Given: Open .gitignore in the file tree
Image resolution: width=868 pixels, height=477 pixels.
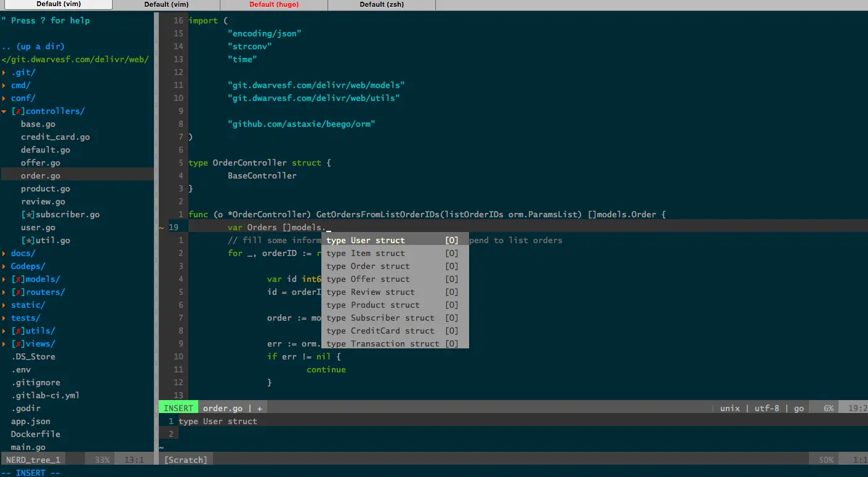Looking at the screenshot, I should (x=36, y=383).
